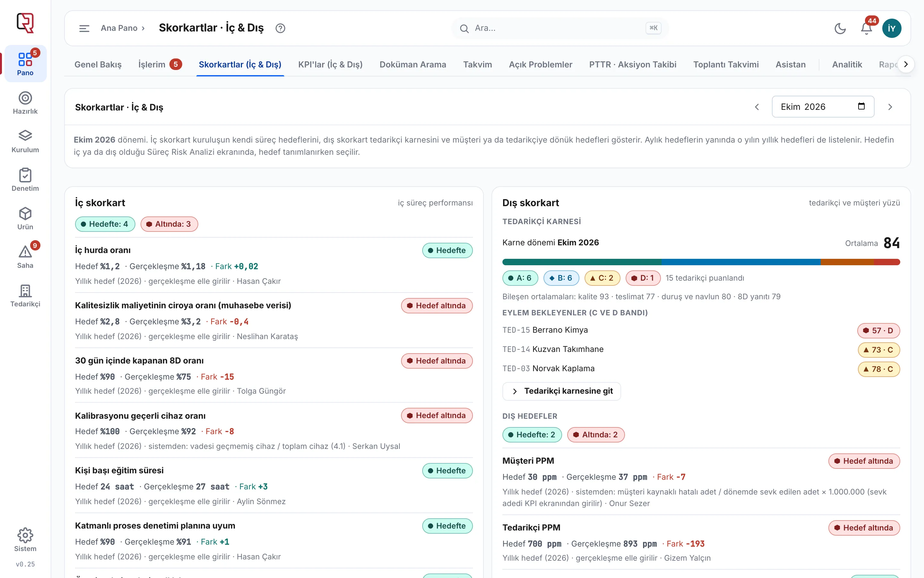The image size is (924, 578).
Task: Open the Pano sidebar section
Action: (25, 64)
